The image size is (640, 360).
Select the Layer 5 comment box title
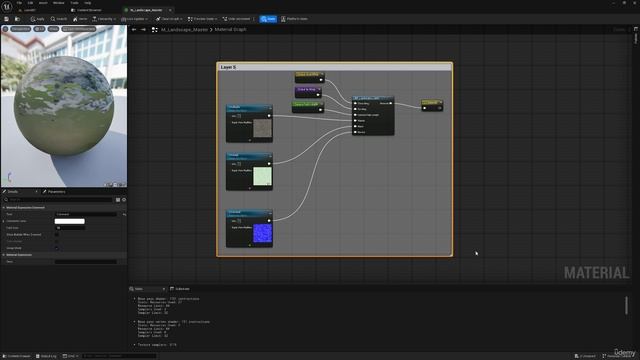[228, 67]
